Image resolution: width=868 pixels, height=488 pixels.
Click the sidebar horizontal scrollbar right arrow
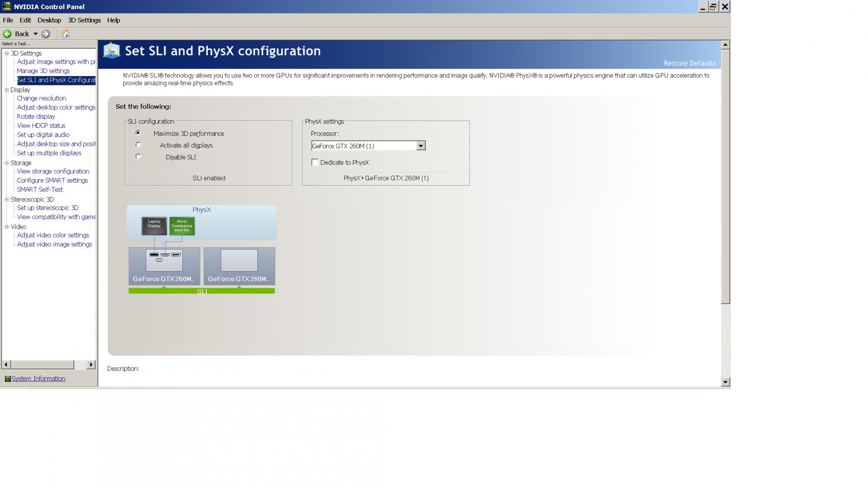coord(91,365)
